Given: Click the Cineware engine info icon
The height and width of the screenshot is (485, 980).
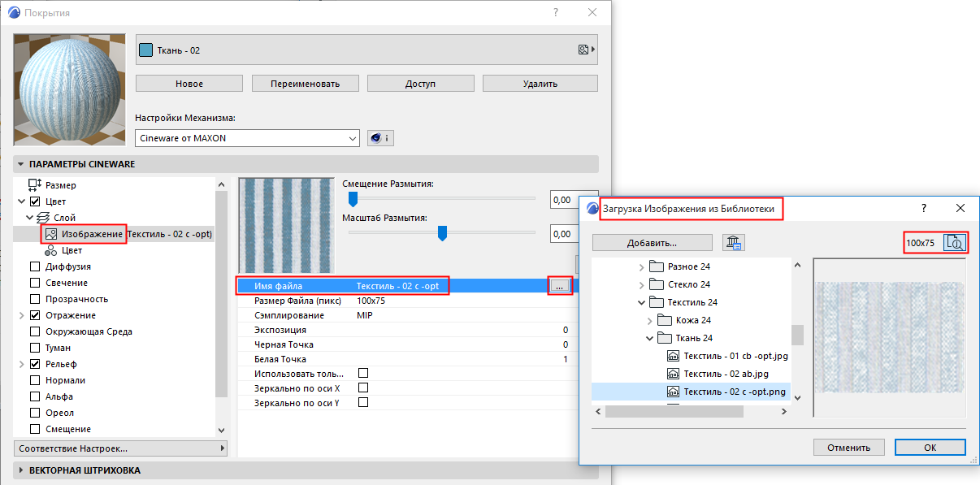Looking at the screenshot, I should point(380,138).
